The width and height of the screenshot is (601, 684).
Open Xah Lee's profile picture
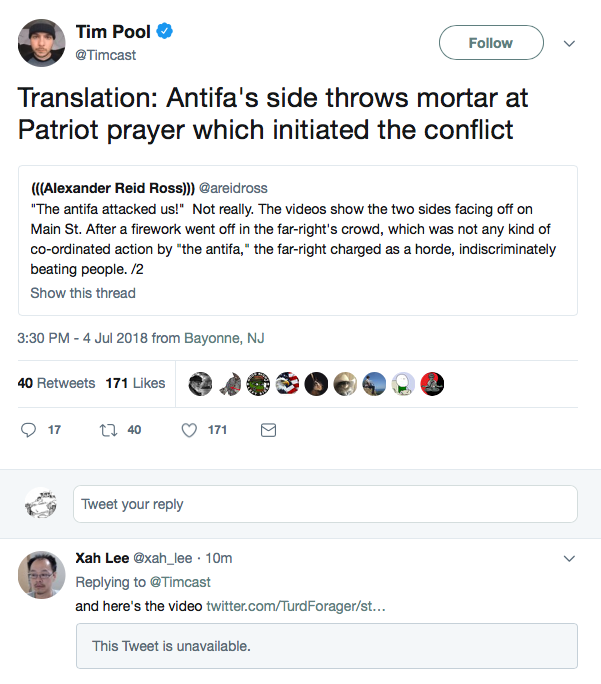point(42,575)
